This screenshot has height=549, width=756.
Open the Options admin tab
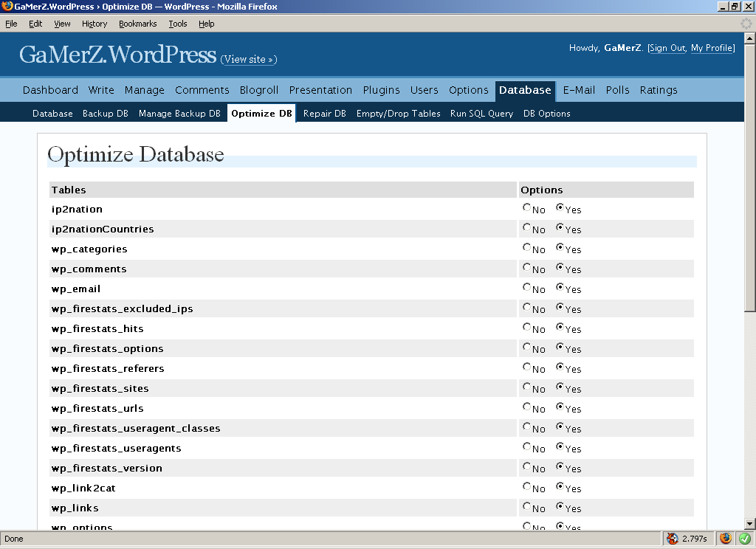[x=469, y=90]
